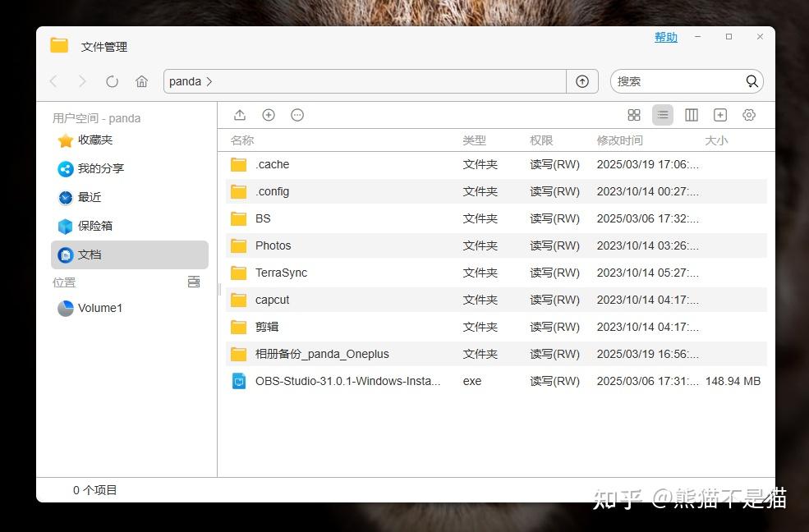Collapse the 位置 locations section
This screenshot has width=809, height=532.
click(x=194, y=282)
